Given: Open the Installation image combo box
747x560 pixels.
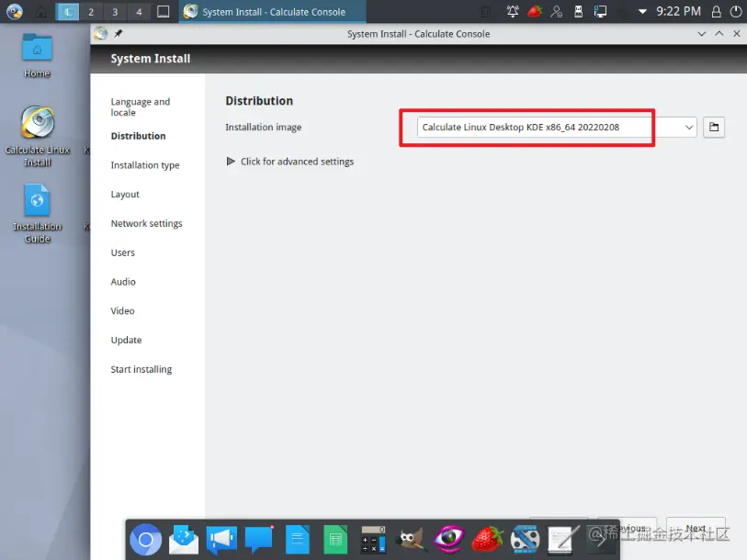Looking at the screenshot, I should tap(557, 127).
